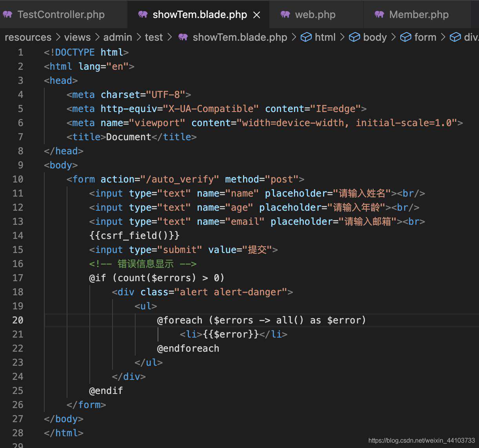The width and height of the screenshot is (479, 448).
Task: Close the showTem.blade.php tab
Action: pyautogui.click(x=257, y=15)
